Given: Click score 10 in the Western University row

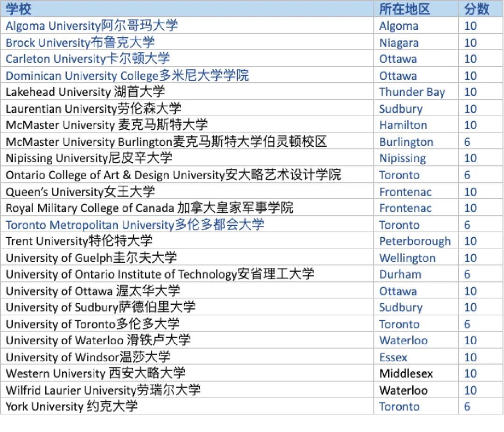Looking at the screenshot, I should 470,374.
